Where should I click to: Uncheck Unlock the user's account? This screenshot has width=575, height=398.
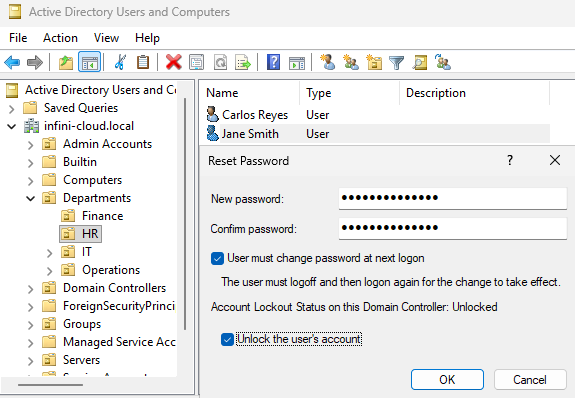227,339
